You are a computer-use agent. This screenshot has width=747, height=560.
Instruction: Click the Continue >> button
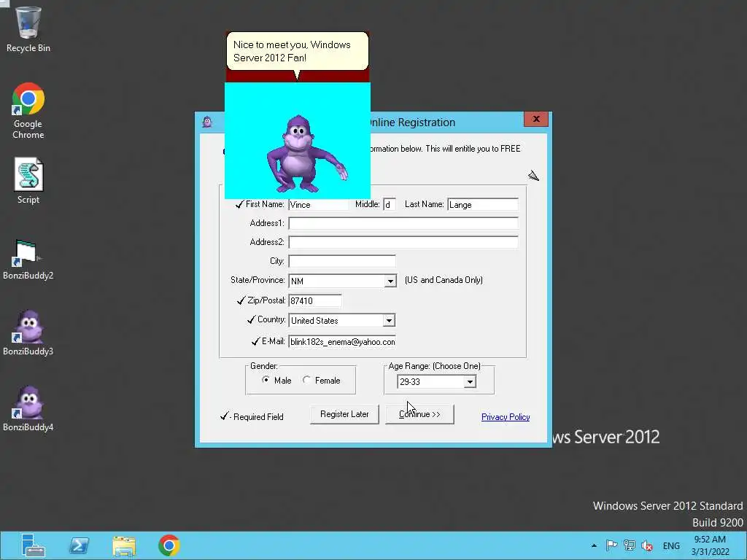coord(419,414)
